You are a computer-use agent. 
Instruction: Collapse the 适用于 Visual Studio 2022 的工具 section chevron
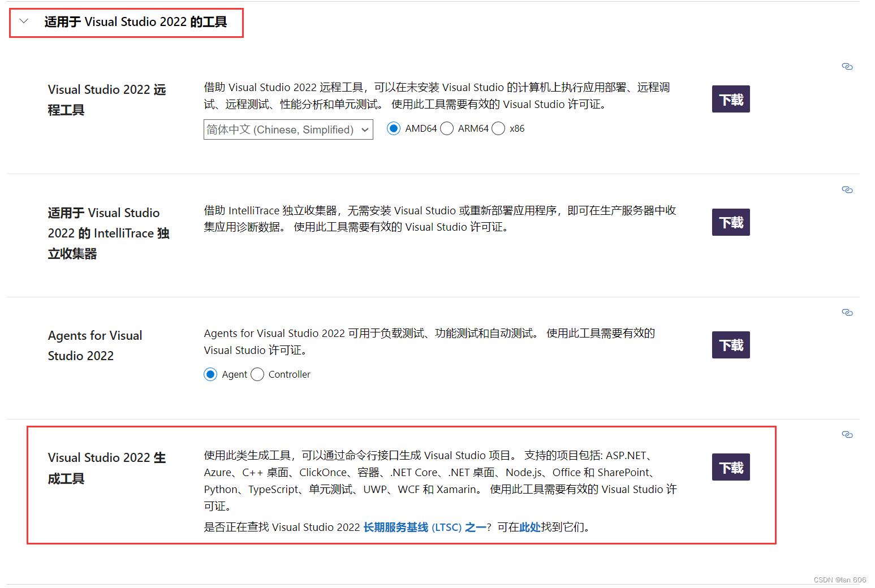24,21
